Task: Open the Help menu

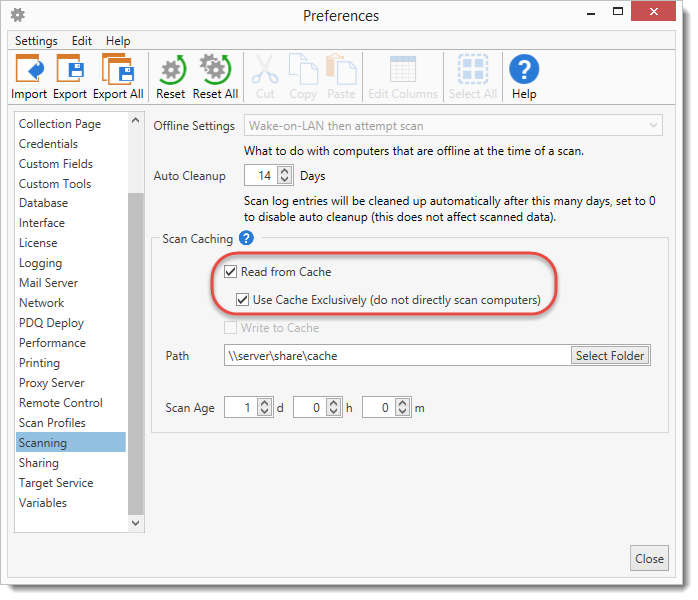Action: coord(118,41)
